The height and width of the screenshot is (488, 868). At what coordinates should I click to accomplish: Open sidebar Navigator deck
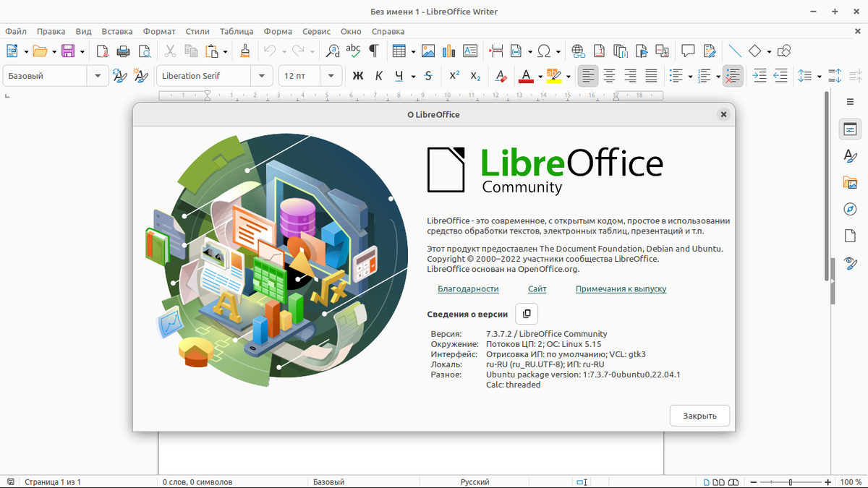pos(850,209)
